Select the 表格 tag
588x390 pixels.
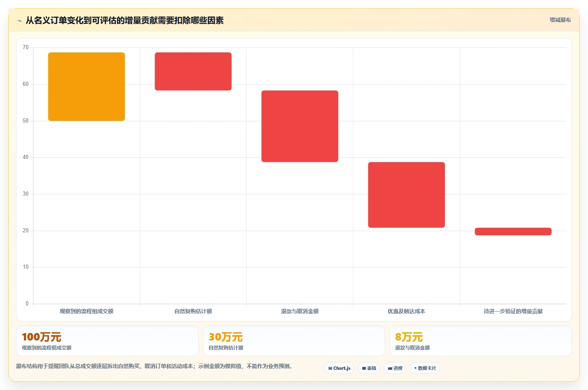click(369, 368)
